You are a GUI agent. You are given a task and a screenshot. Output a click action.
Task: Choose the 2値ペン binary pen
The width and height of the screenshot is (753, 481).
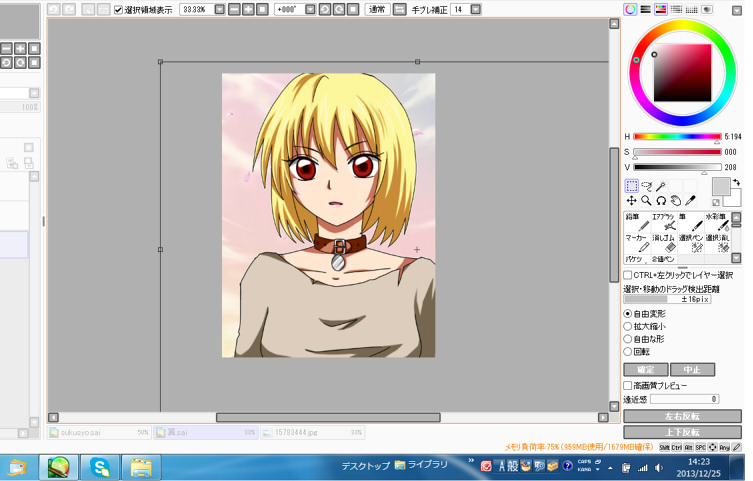(x=664, y=259)
